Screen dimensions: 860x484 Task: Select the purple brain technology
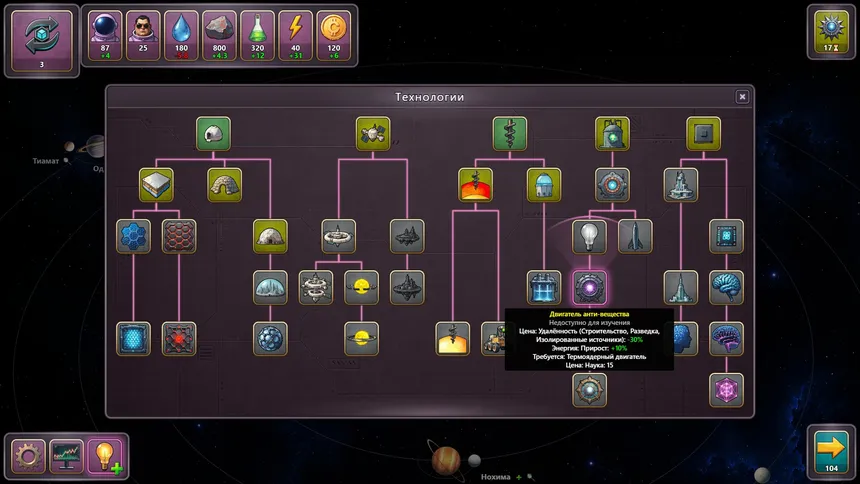pos(726,339)
